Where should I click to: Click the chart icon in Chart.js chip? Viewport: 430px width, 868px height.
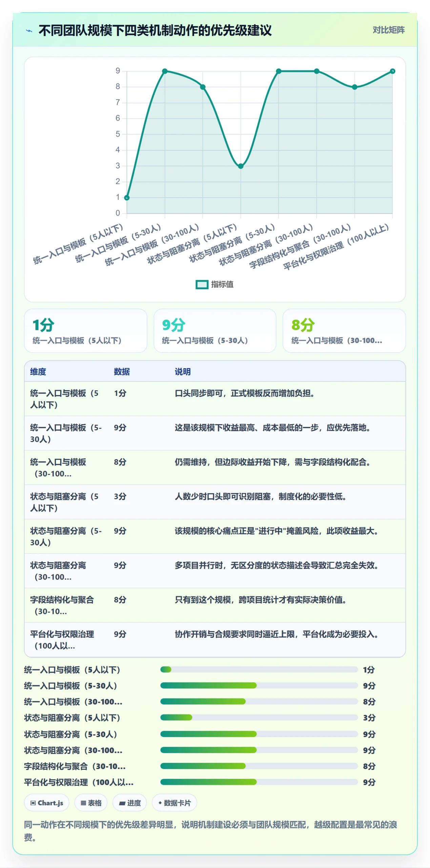click(33, 803)
